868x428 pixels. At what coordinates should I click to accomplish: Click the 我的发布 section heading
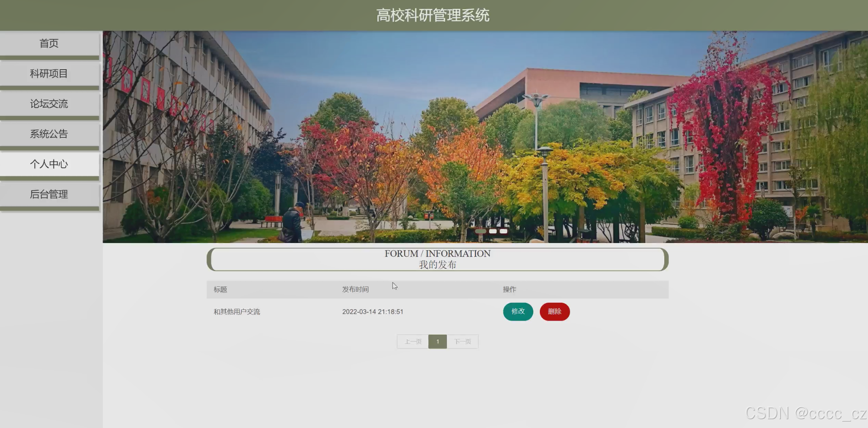point(437,265)
